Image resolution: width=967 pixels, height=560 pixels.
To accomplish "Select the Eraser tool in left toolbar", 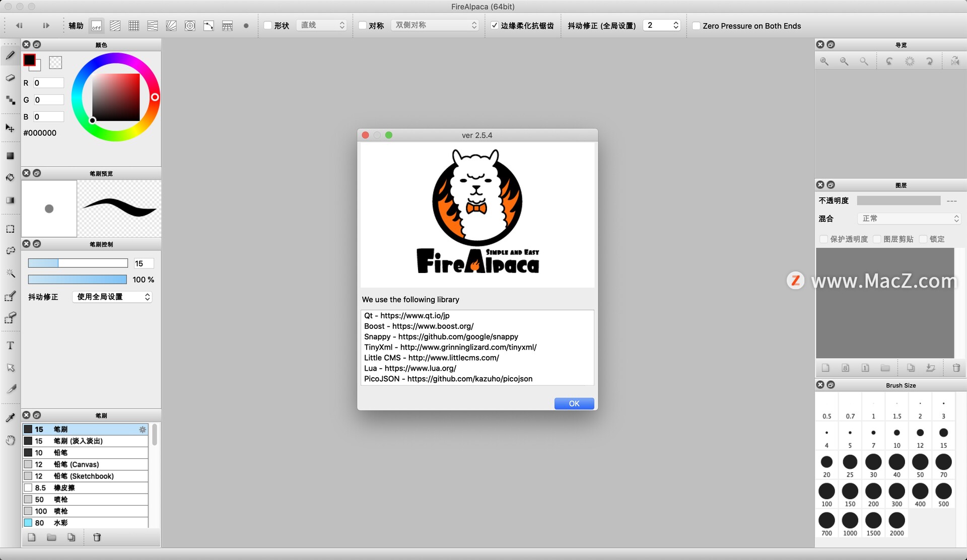I will (10, 78).
